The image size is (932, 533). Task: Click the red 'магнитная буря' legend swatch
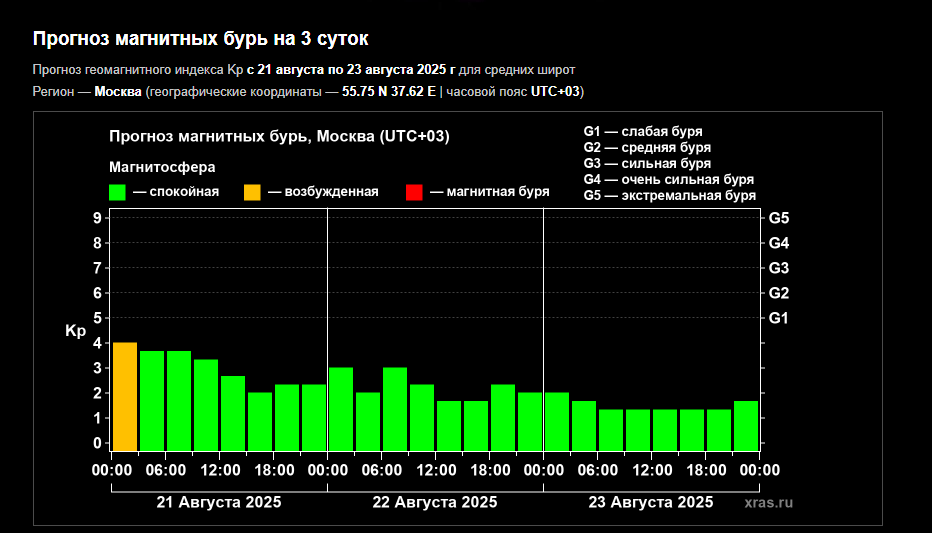tap(414, 192)
